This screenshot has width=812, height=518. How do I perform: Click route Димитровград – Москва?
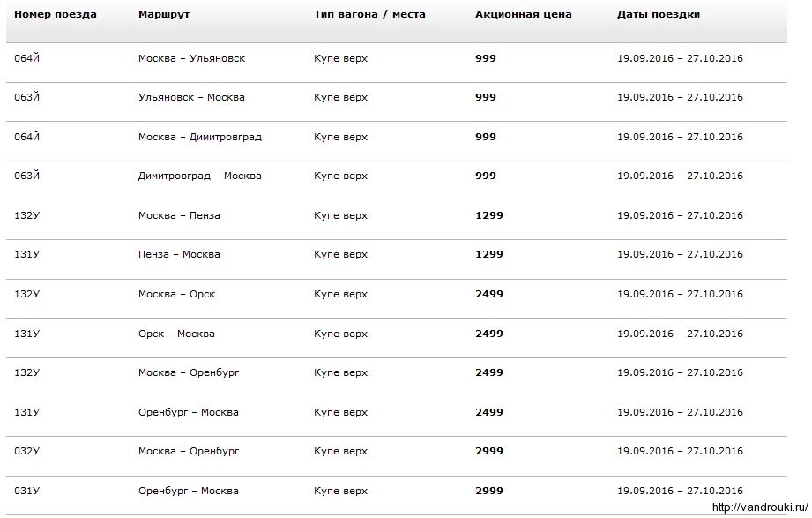(199, 176)
